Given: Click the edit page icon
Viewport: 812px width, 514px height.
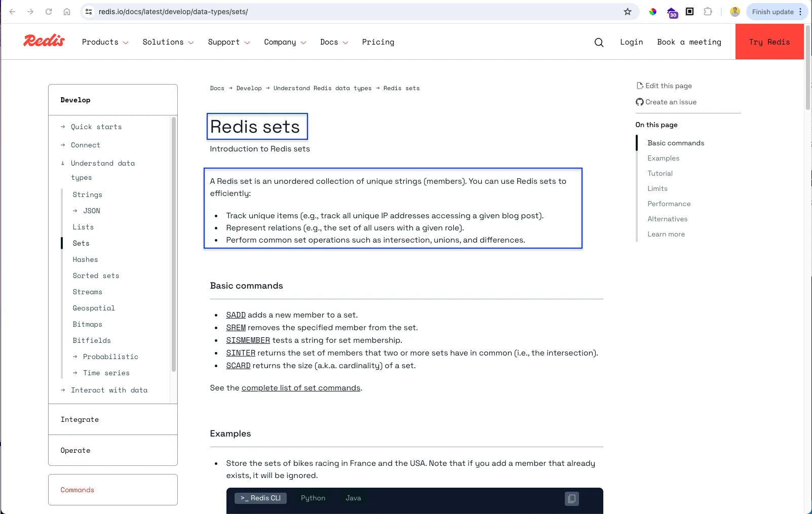Looking at the screenshot, I should pos(640,86).
